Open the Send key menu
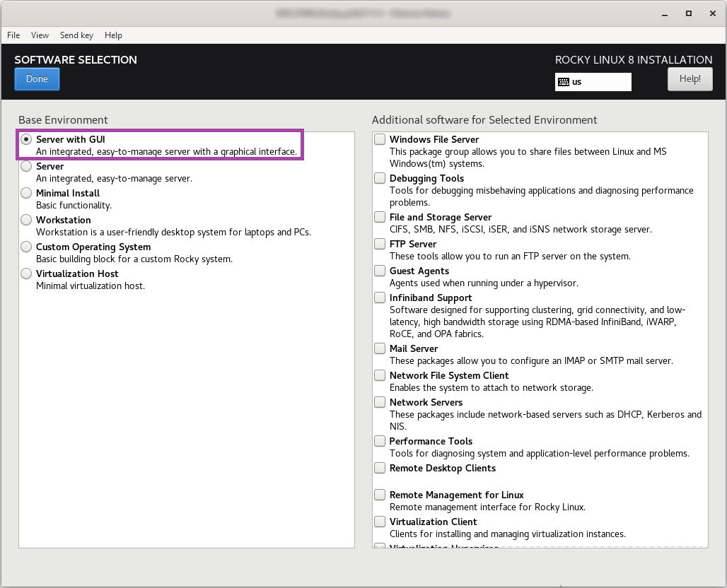 pyautogui.click(x=76, y=35)
